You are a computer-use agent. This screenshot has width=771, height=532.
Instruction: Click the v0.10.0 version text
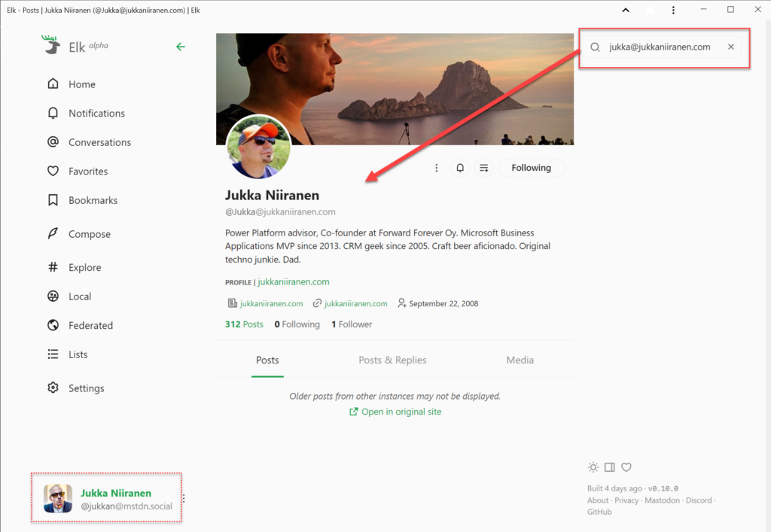663,488
